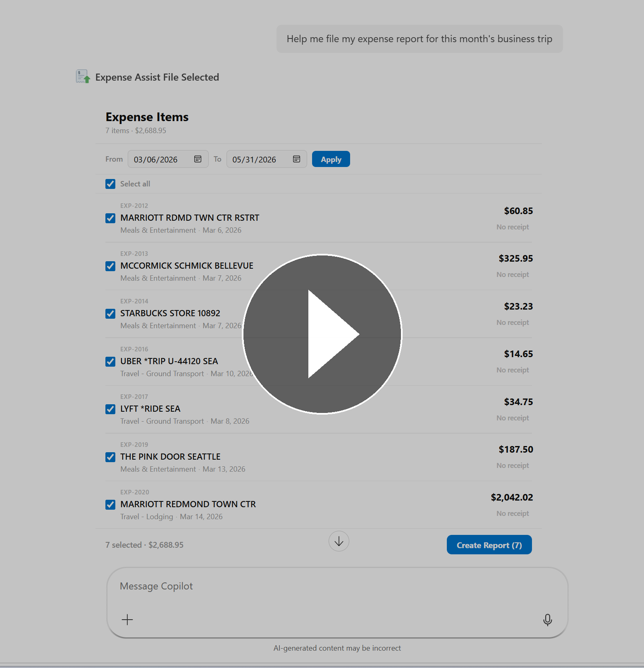Click the Expense Assist file icon
The height and width of the screenshot is (668, 644).
[83, 76]
